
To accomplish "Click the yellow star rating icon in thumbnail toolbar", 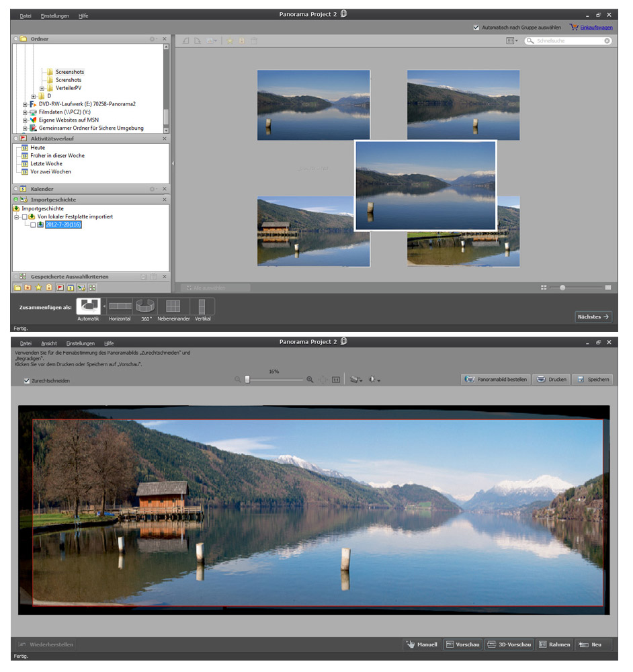I will (230, 41).
